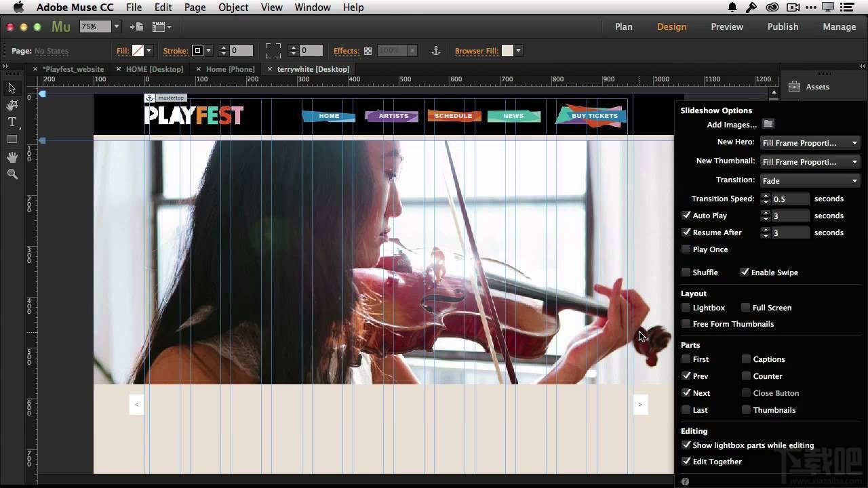The height and width of the screenshot is (488, 868).
Task: Select the Selection tool in the toolbar
Action: coord(11,88)
